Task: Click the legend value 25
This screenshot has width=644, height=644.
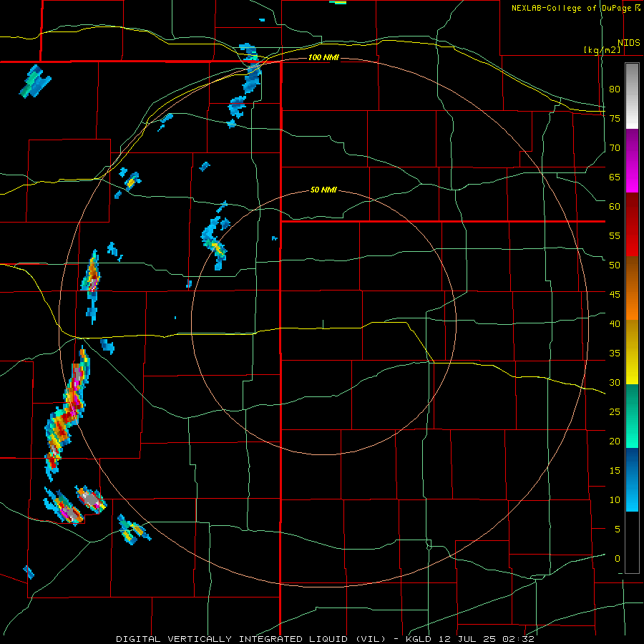Action: (x=615, y=412)
